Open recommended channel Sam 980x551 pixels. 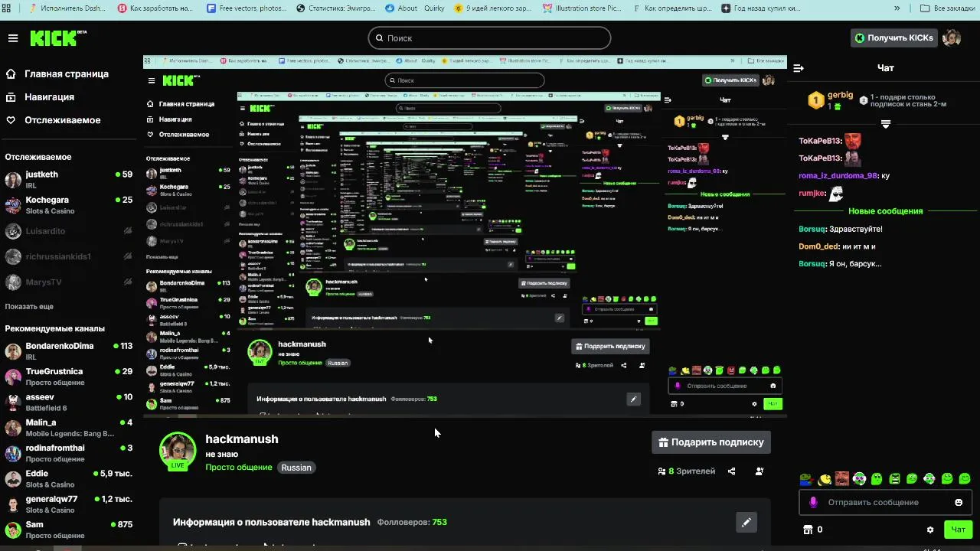click(x=69, y=530)
